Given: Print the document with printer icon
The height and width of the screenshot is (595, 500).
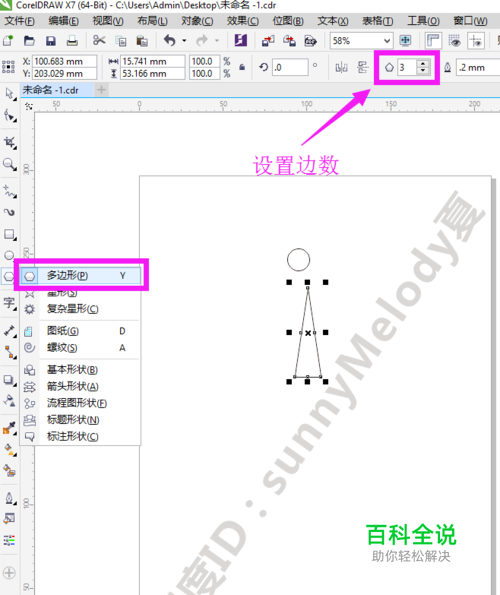Looking at the screenshot, I should (x=72, y=41).
